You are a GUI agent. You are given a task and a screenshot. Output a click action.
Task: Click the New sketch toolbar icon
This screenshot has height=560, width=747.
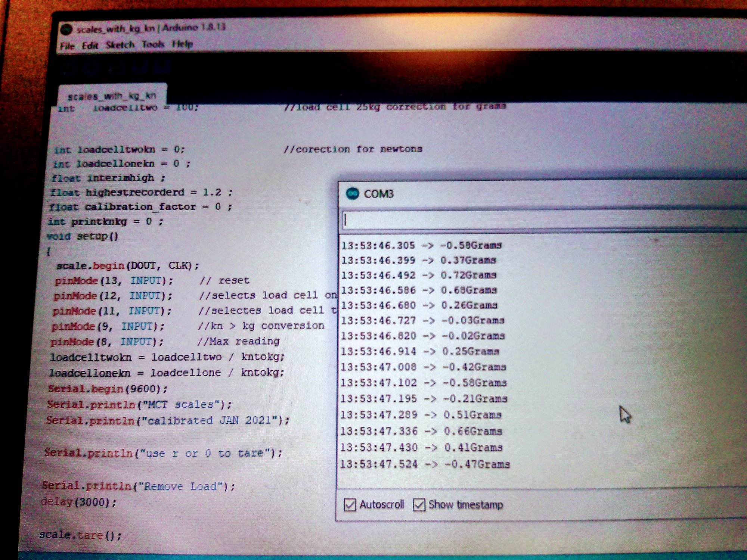(117, 66)
